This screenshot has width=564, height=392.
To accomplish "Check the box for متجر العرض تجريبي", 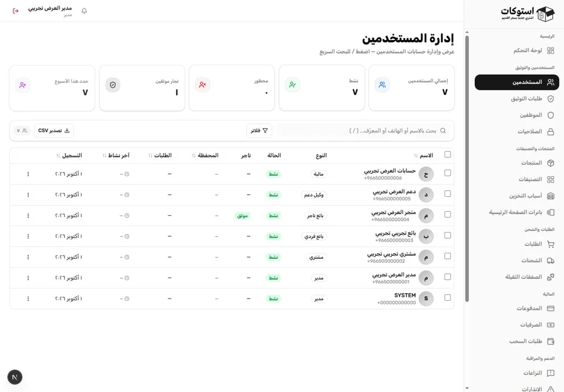I will (x=448, y=214).
